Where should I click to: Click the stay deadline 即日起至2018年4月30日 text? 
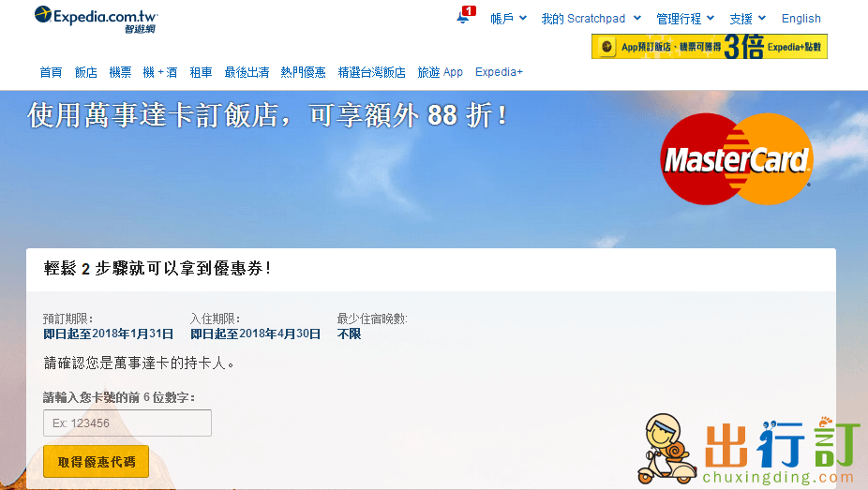(x=256, y=334)
